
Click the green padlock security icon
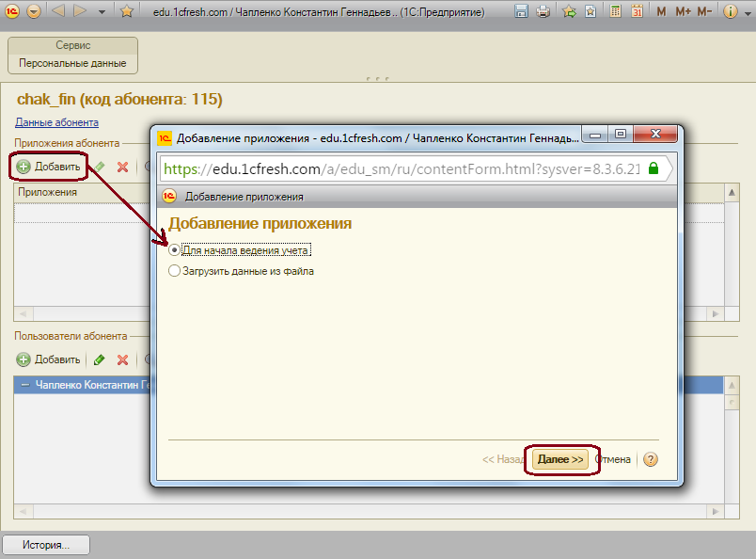654,168
